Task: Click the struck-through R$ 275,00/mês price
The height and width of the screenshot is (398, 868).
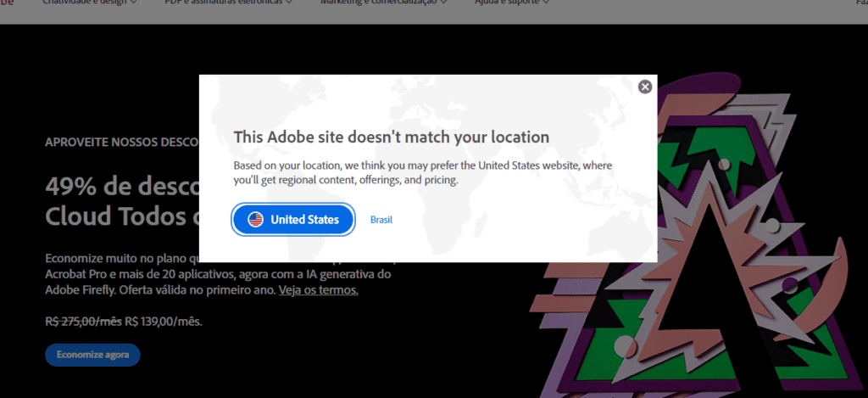Action: pyautogui.click(x=83, y=322)
